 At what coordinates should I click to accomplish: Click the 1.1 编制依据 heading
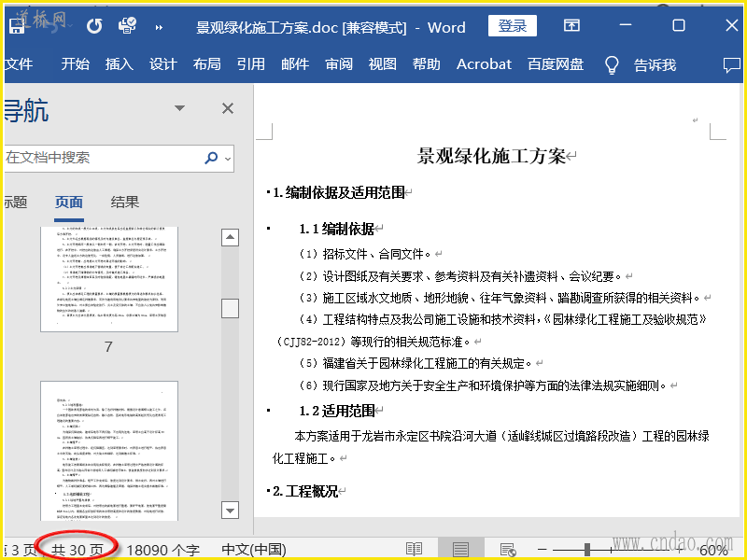336,229
